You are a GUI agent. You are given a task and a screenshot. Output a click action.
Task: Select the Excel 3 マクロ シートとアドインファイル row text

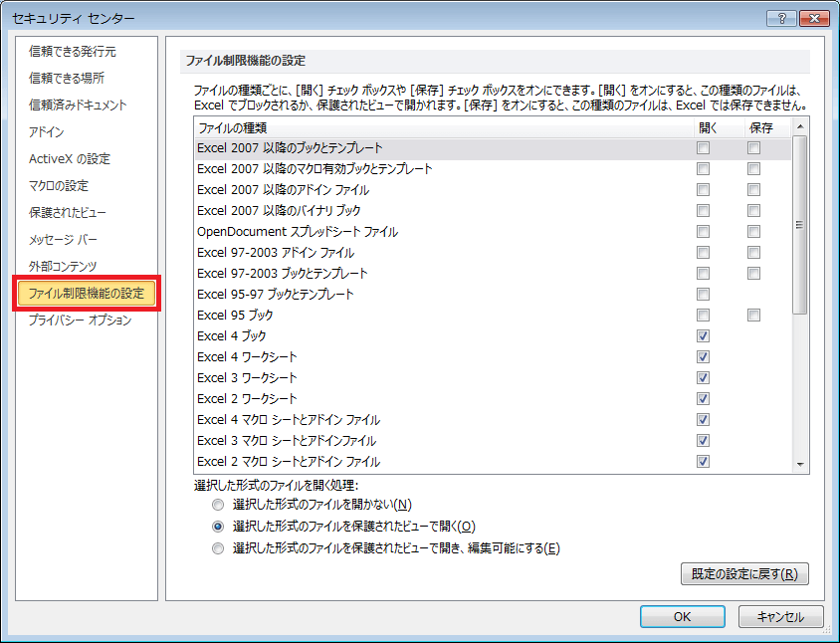click(287, 441)
